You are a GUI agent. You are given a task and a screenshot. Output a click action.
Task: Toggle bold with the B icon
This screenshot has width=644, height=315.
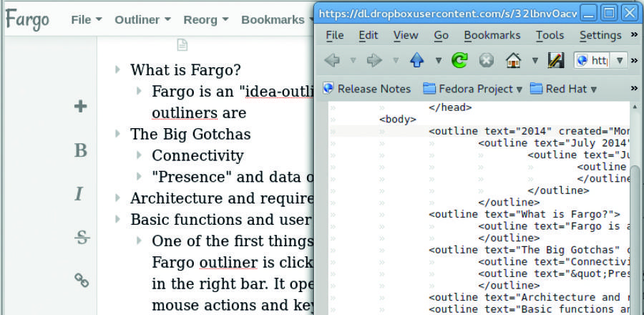coord(80,150)
